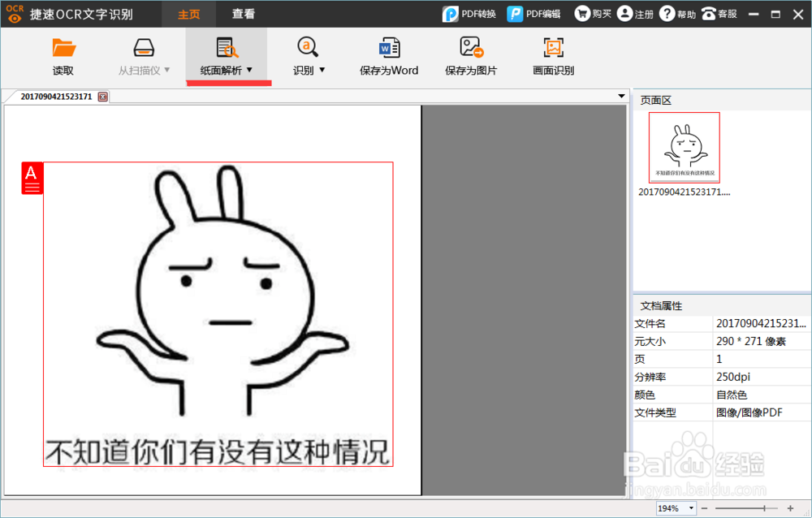Select the 纸面解析 page analysis icon

(x=227, y=48)
